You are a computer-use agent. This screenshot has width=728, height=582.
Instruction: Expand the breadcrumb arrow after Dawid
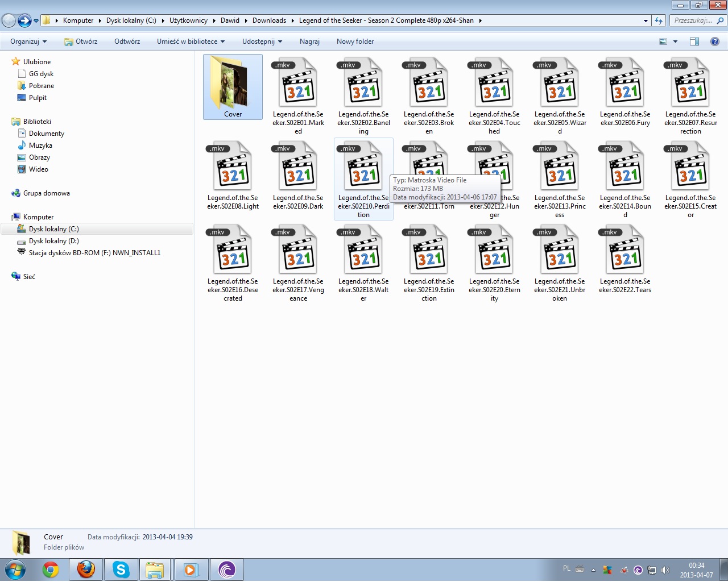[246, 20]
